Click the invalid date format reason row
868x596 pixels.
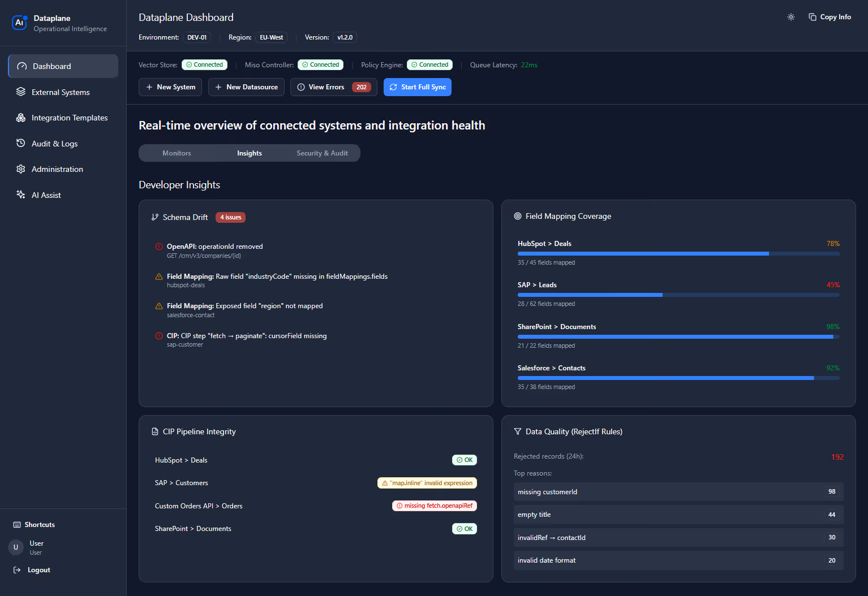pos(678,560)
